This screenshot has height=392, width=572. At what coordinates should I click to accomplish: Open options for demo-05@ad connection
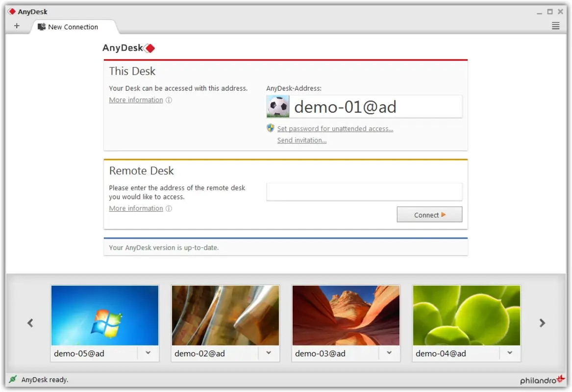click(x=148, y=353)
